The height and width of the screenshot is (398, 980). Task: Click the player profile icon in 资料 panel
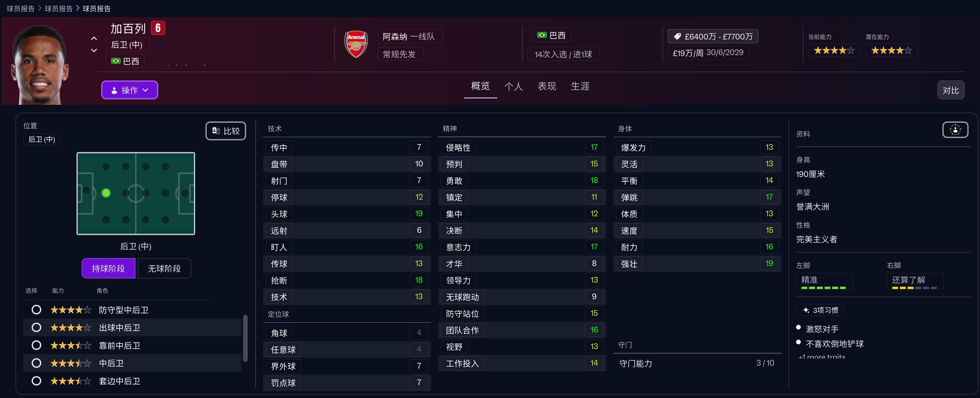[x=955, y=130]
